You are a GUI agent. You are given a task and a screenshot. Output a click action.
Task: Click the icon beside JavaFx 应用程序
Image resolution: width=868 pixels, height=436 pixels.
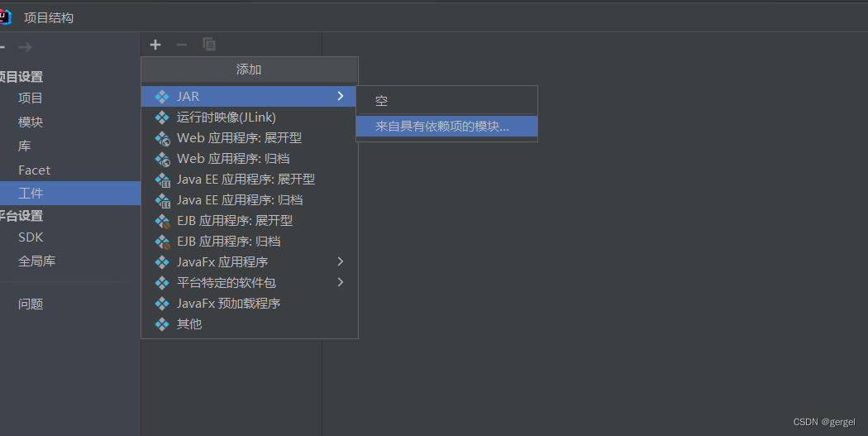(162, 262)
